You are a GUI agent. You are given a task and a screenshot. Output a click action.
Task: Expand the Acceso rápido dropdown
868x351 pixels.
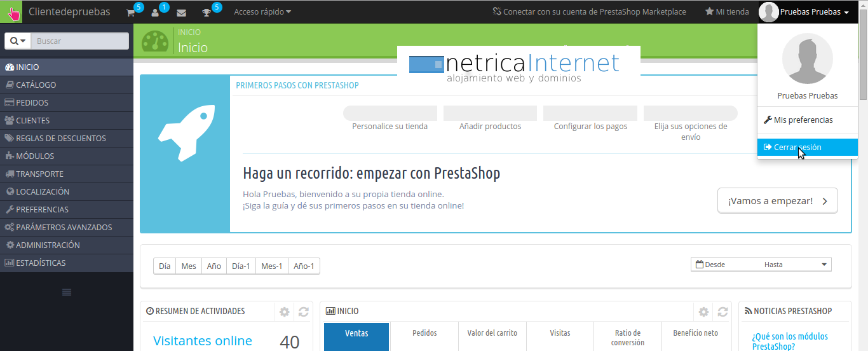pos(262,12)
